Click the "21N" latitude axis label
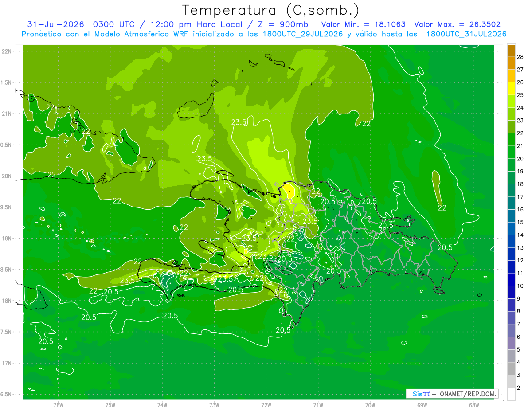Viewport: 532px width, 411px height. pyautogui.click(x=7, y=114)
